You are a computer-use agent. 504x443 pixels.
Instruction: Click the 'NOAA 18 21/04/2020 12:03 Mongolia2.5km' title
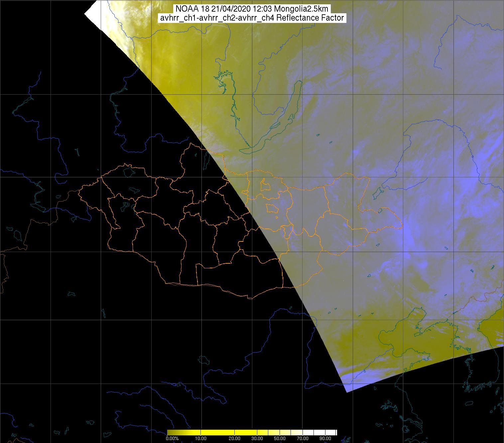pos(253,9)
